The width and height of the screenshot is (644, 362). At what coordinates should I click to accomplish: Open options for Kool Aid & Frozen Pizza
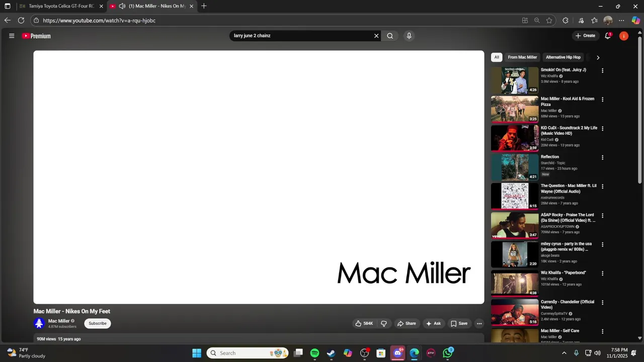pos(602,100)
